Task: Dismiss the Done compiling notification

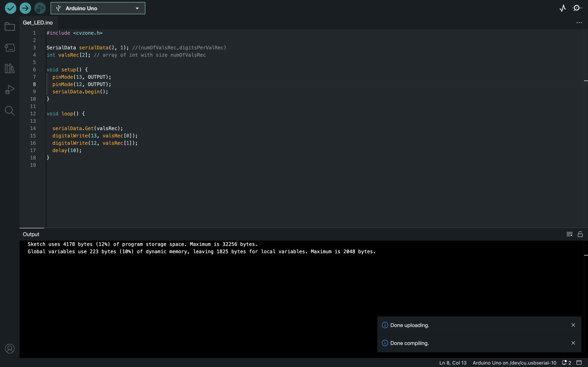Action: tap(573, 343)
